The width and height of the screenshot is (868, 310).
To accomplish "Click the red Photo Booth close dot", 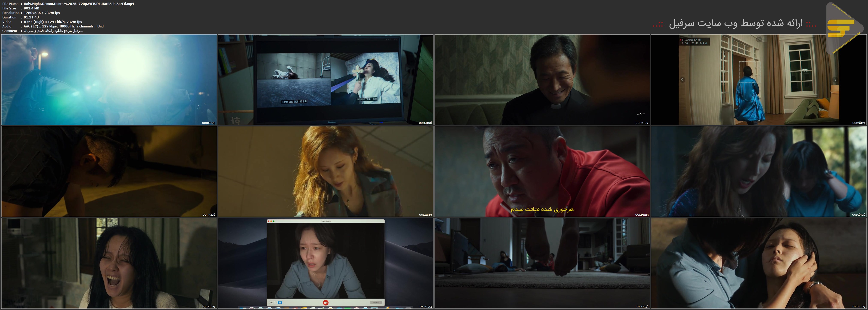I will [x=269, y=221].
